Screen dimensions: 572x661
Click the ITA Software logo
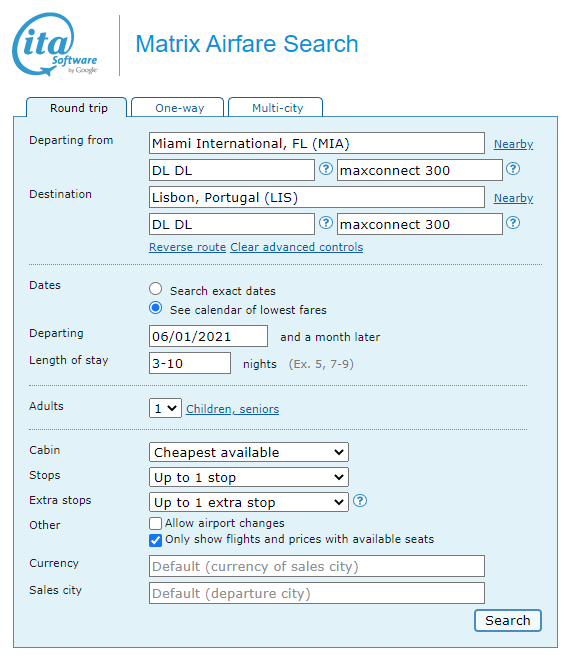click(x=55, y=44)
